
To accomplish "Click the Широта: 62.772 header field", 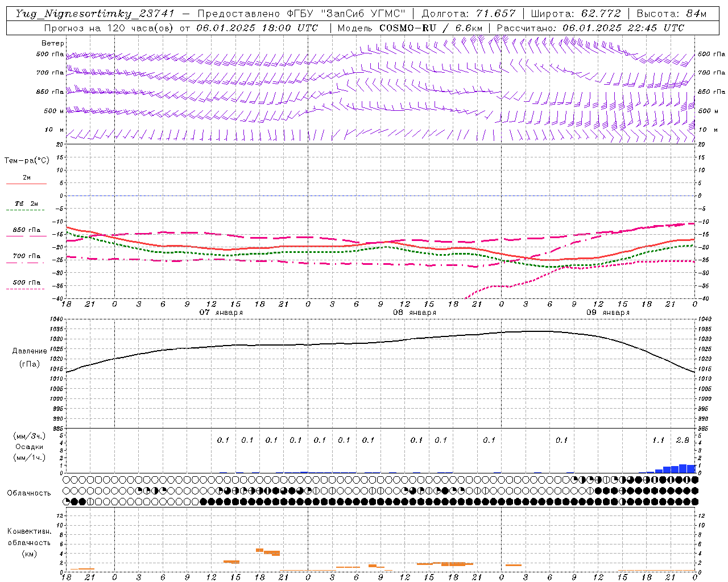I will click(576, 14).
